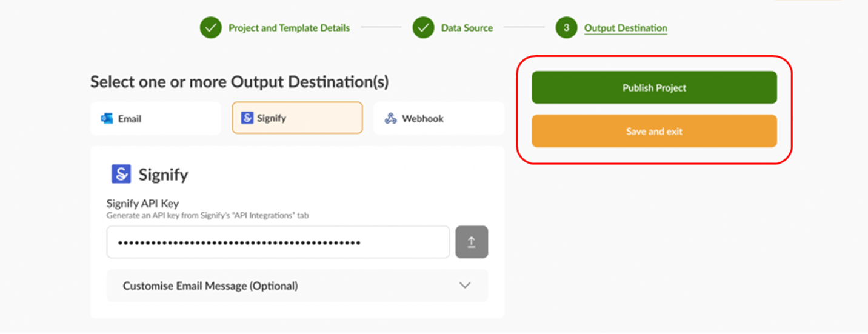This screenshot has height=334, width=868.
Task: Click the Outlook Email icon
Action: [x=107, y=119]
